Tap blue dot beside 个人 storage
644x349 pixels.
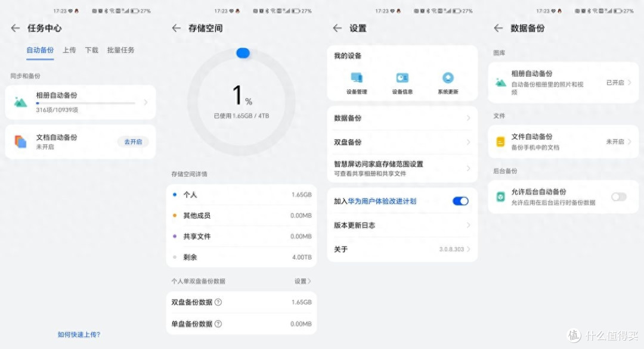click(175, 194)
